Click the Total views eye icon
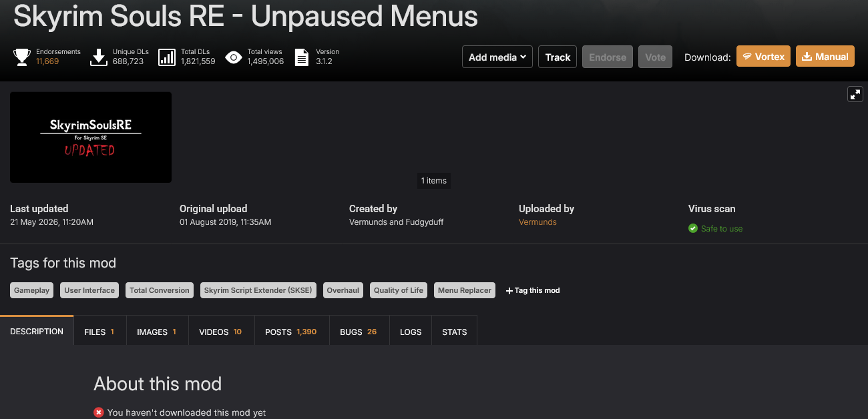The height and width of the screenshot is (419, 868). [x=233, y=57]
